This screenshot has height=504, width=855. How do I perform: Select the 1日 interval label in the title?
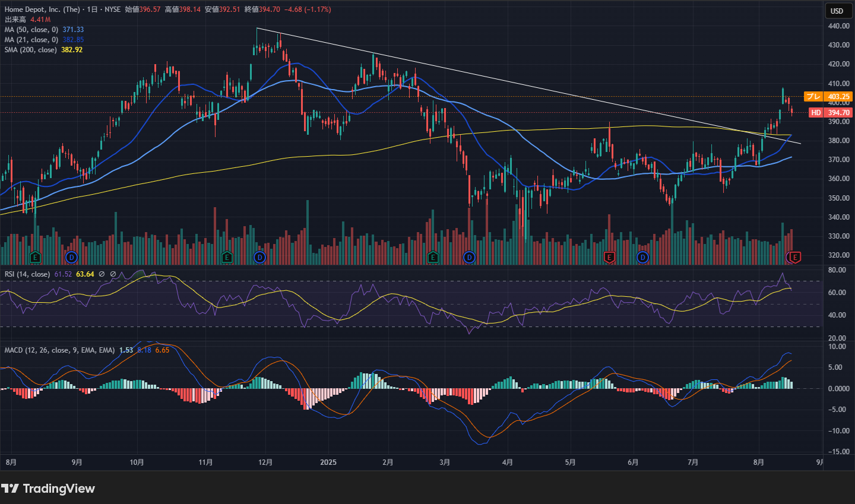(92, 9)
